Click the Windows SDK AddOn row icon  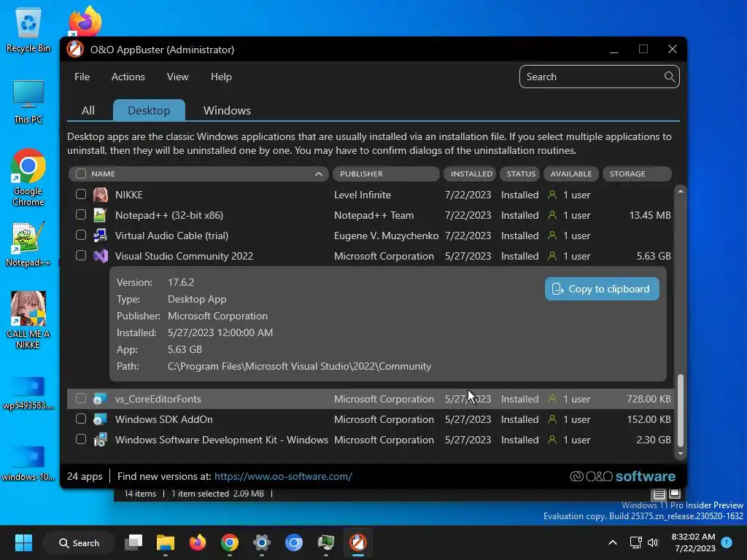pos(100,419)
